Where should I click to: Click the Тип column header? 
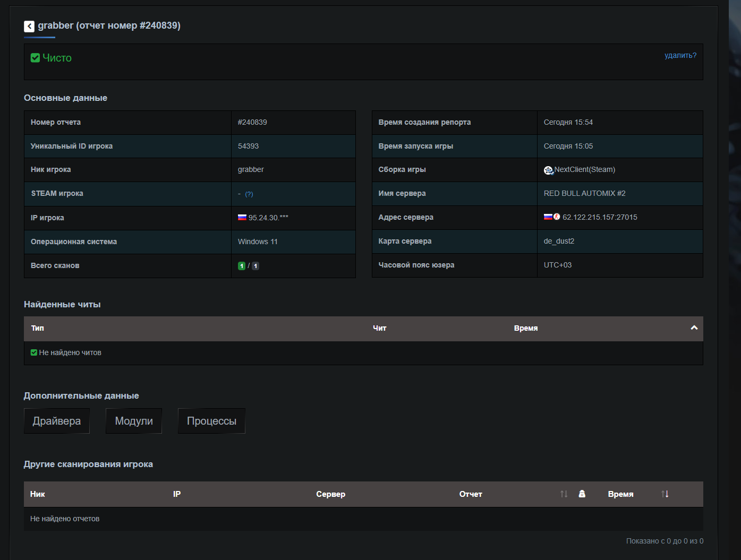coord(37,328)
